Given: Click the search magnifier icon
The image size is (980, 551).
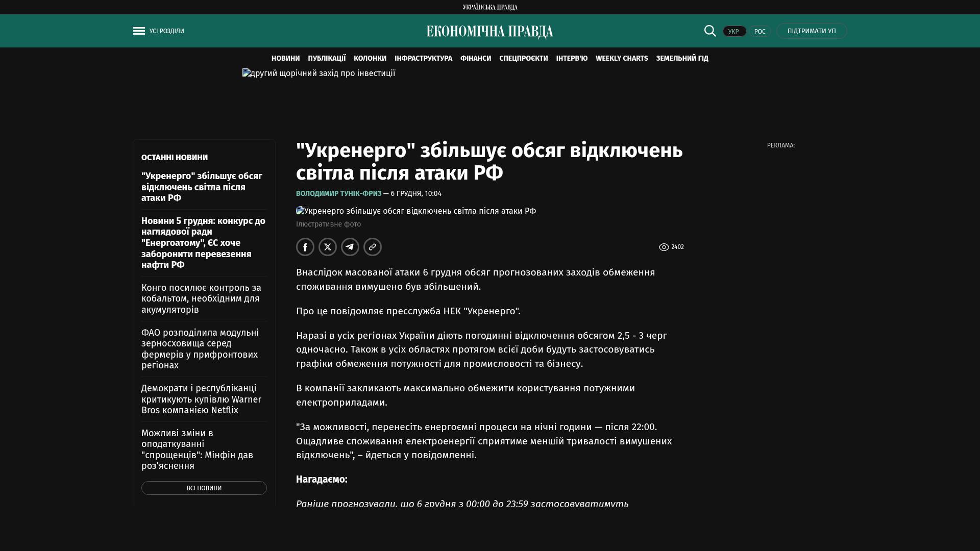Looking at the screenshot, I should point(710,31).
